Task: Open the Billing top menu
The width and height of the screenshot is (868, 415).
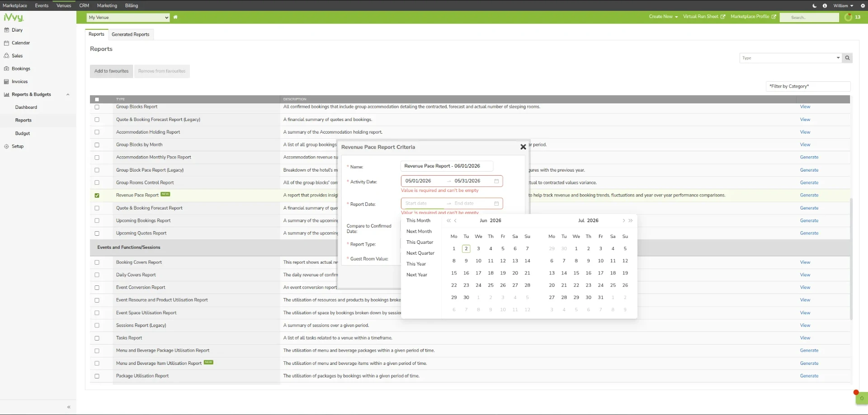Action: coord(132,5)
